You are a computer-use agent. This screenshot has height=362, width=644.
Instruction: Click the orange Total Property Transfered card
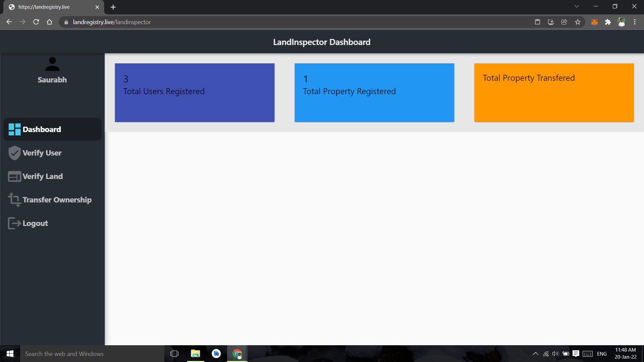pos(554,93)
